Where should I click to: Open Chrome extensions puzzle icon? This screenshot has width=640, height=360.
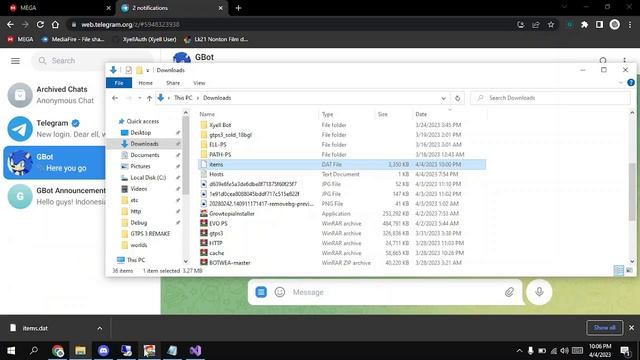coord(584,24)
